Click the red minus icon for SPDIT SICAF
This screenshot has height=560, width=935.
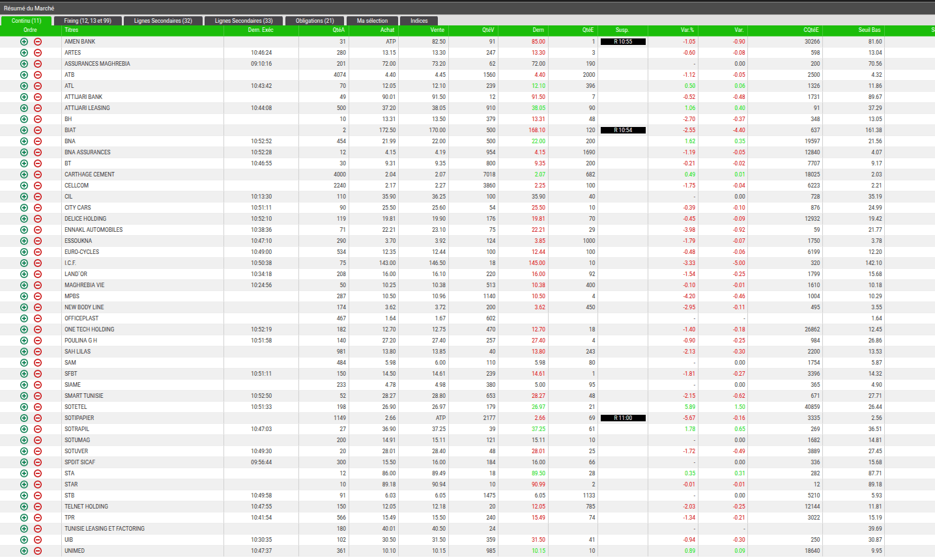[38, 462]
